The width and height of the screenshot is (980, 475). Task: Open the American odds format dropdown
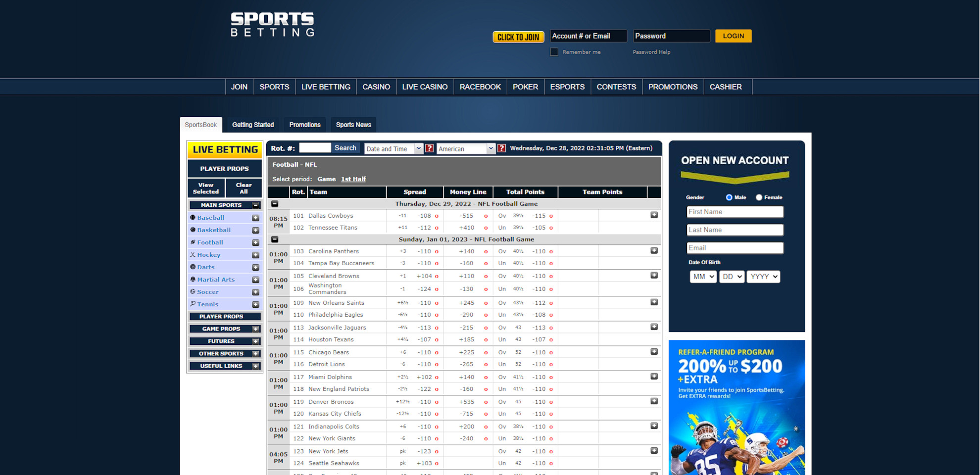pos(466,148)
